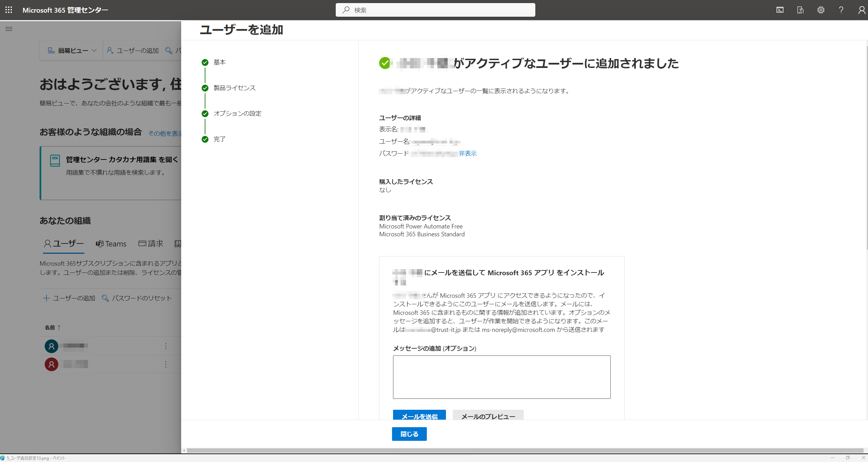This screenshot has height=462, width=868.
Task: Click the red user avatar icon
Action: point(52,364)
